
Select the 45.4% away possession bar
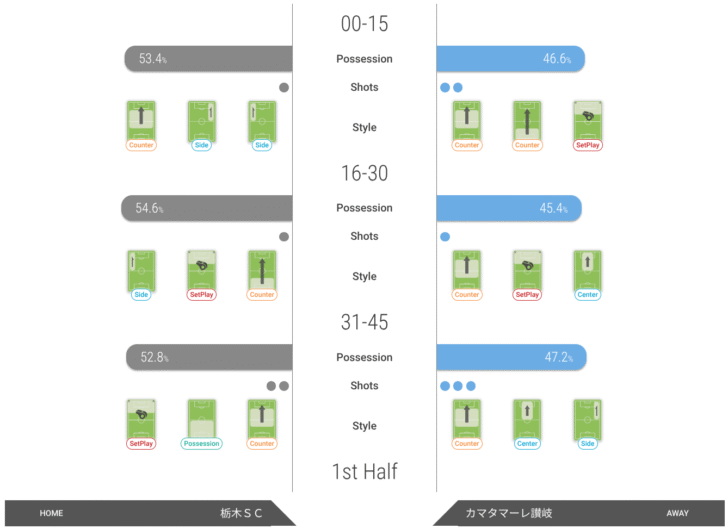coord(509,208)
